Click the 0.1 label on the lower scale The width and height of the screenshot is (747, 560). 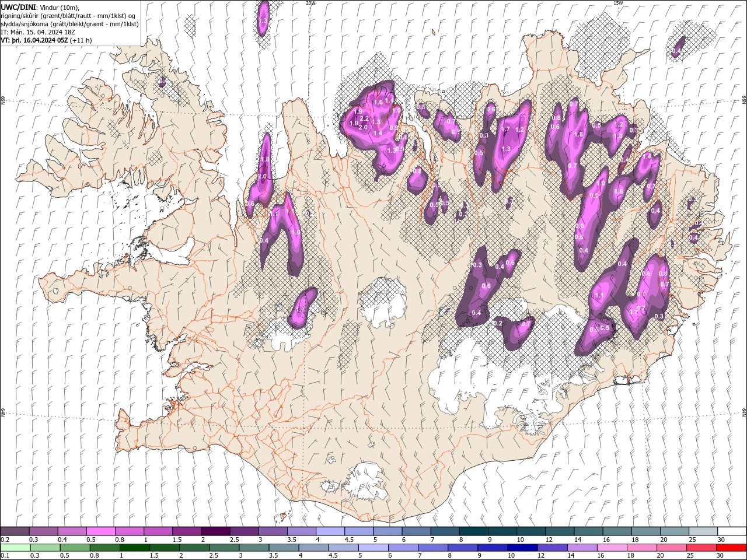tap(5, 555)
